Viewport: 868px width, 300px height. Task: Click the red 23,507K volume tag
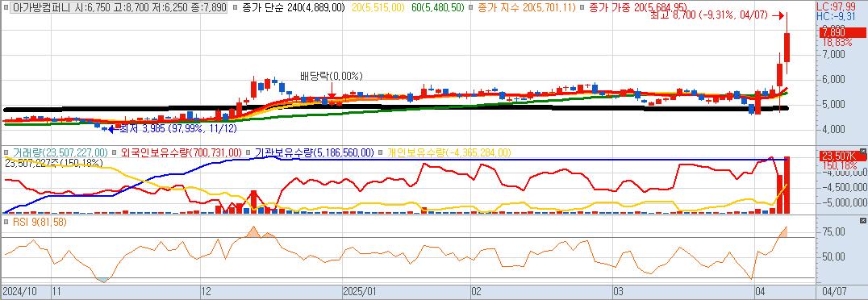pyautogui.click(x=842, y=156)
